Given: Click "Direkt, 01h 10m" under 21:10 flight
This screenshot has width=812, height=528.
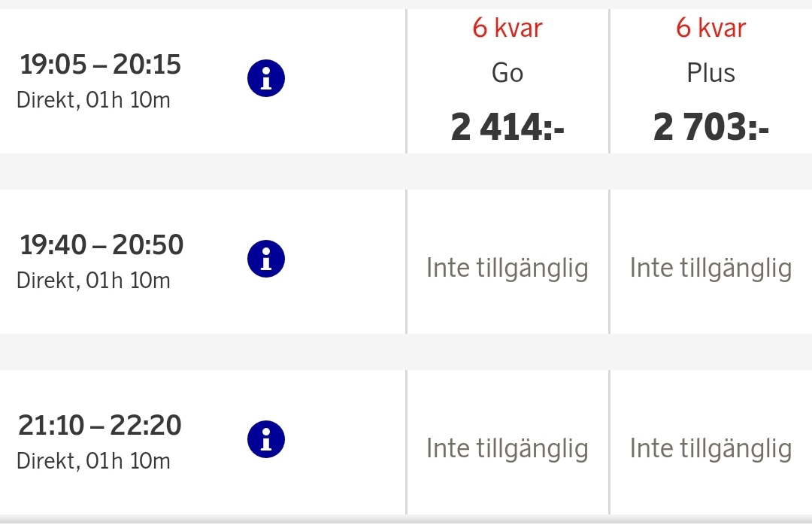Looking at the screenshot, I should (93, 461).
